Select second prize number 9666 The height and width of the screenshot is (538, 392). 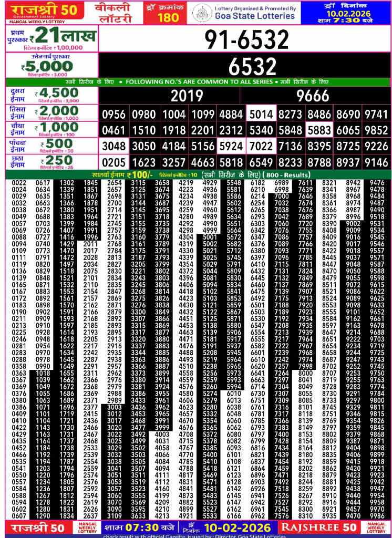(x=313, y=96)
